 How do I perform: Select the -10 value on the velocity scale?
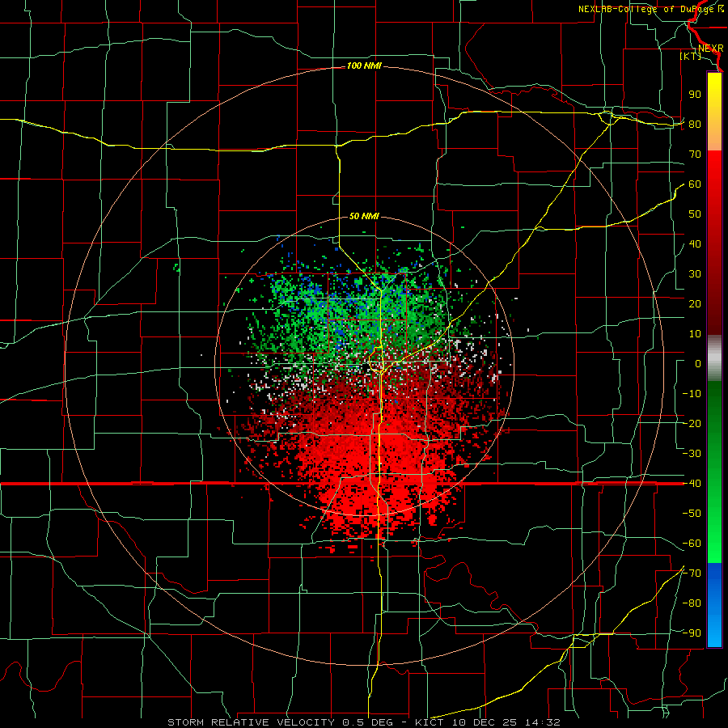coord(692,394)
